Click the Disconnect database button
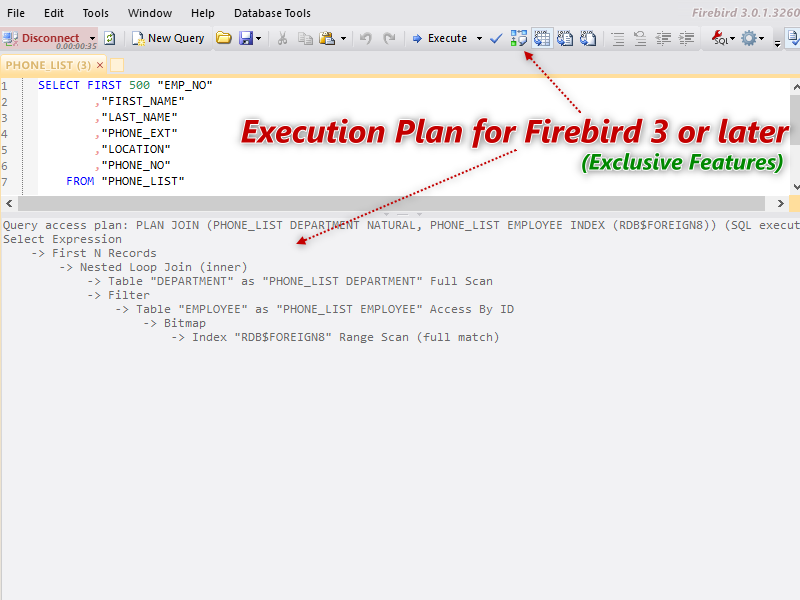The height and width of the screenshot is (600, 800). pyautogui.click(x=42, y=38)
